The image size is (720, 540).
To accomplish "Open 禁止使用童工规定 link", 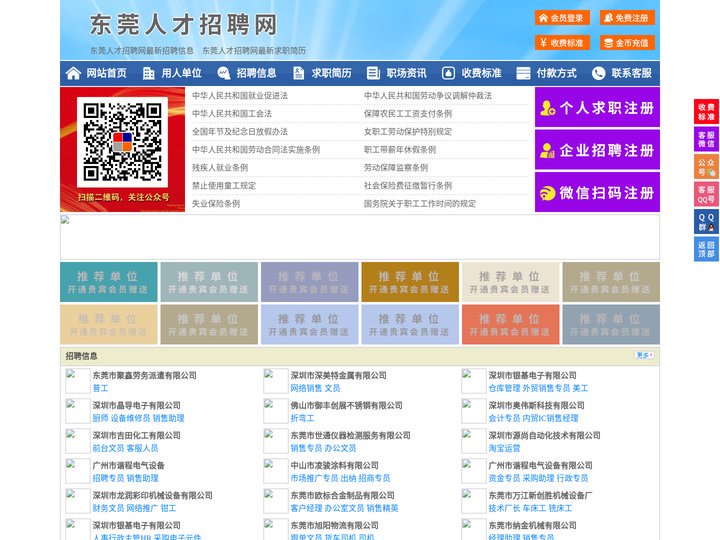I will (x=224, y=186).
